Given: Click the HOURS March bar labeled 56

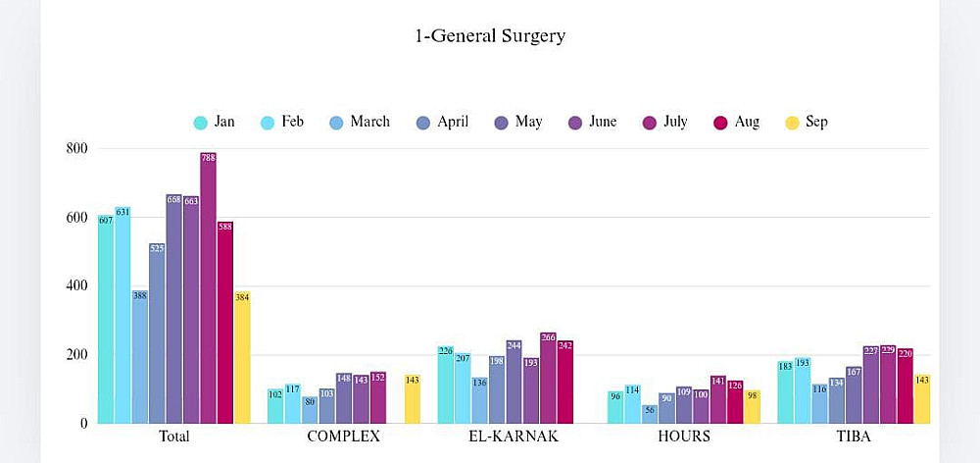Looking at the screenshot, I should pos(650,414).
